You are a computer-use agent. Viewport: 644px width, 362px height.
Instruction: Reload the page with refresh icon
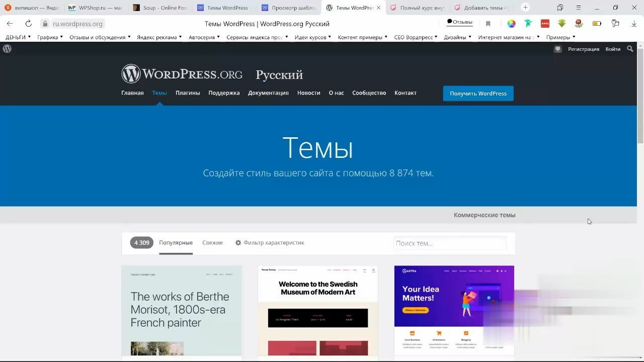coord(28,24)
